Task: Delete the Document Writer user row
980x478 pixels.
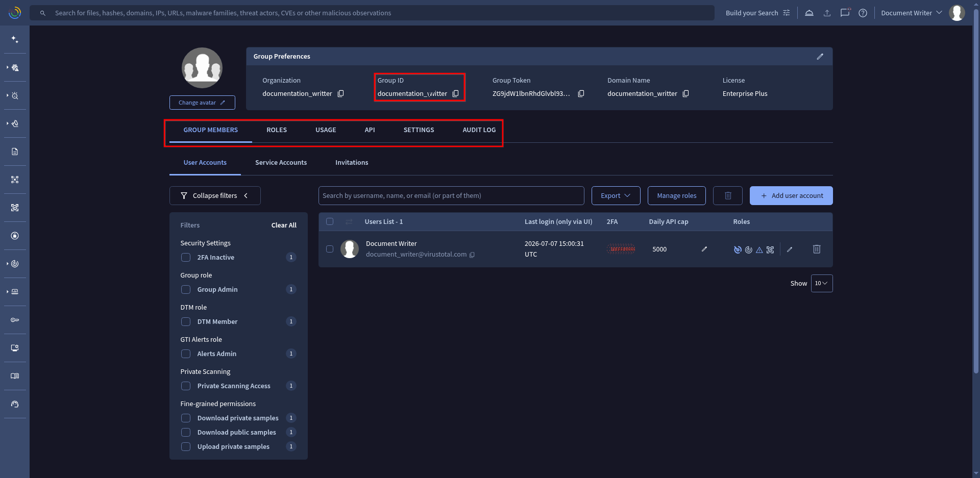Action: [x=817, y=249]
